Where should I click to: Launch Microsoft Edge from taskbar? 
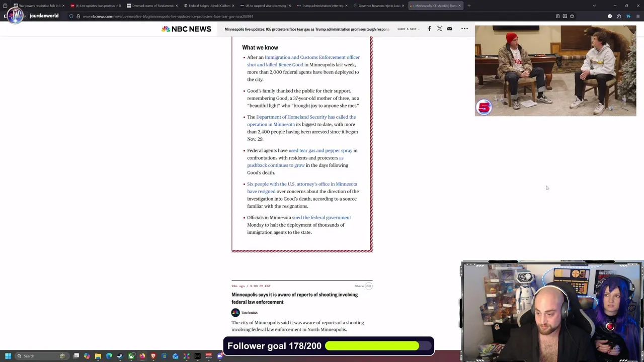pyautogui.click(x=109, y=356)
